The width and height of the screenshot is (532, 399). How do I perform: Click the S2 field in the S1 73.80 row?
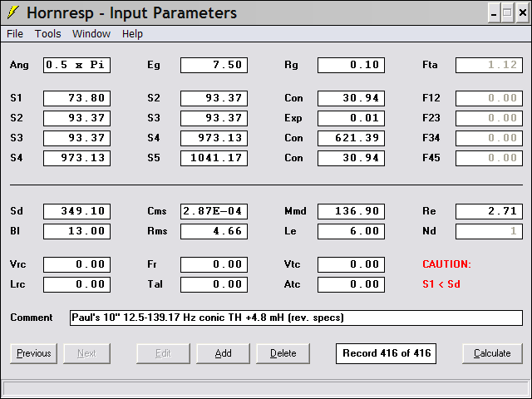click(214, 98)
